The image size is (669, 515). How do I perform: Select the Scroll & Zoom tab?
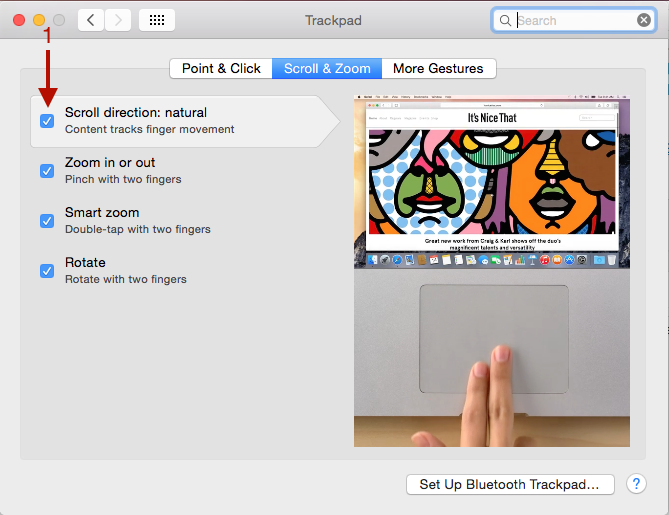[327, 69]
